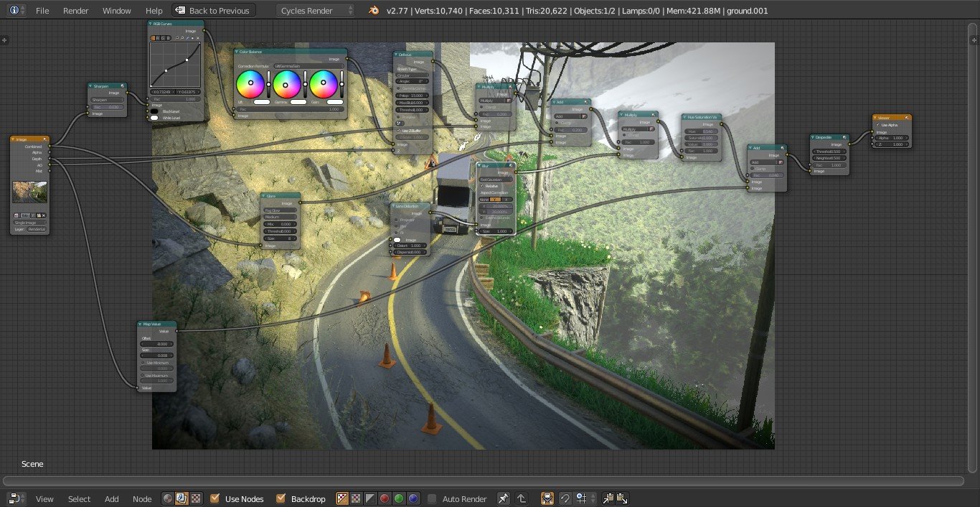Screen dimensions: 980x507
Task: Open the Fog Glow type dropdown in Glare node
Action: (x=281, y=210)
